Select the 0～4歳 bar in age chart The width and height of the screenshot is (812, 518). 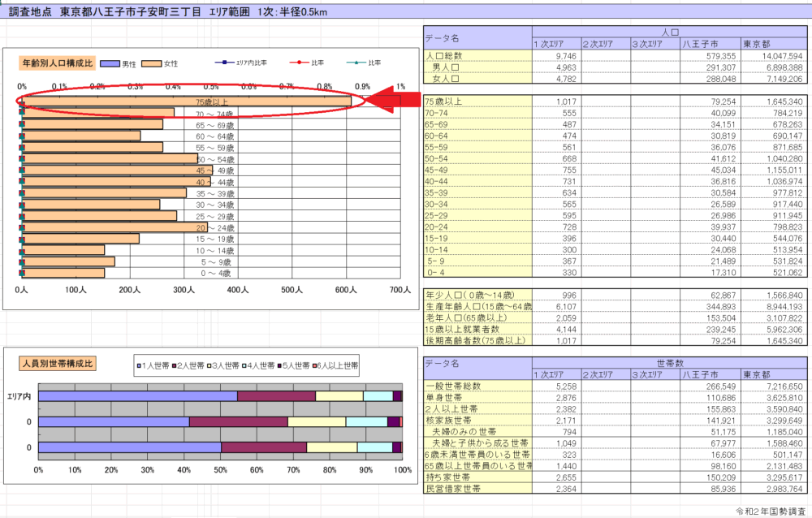pos(74,274)
